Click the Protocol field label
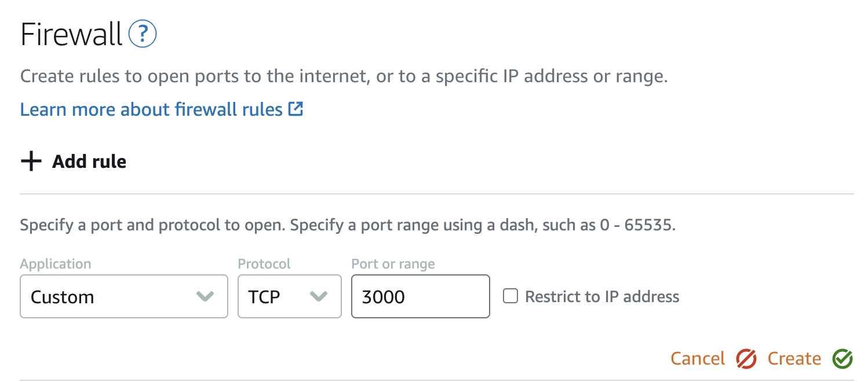868x382 pixels. [x=264, y=264]
